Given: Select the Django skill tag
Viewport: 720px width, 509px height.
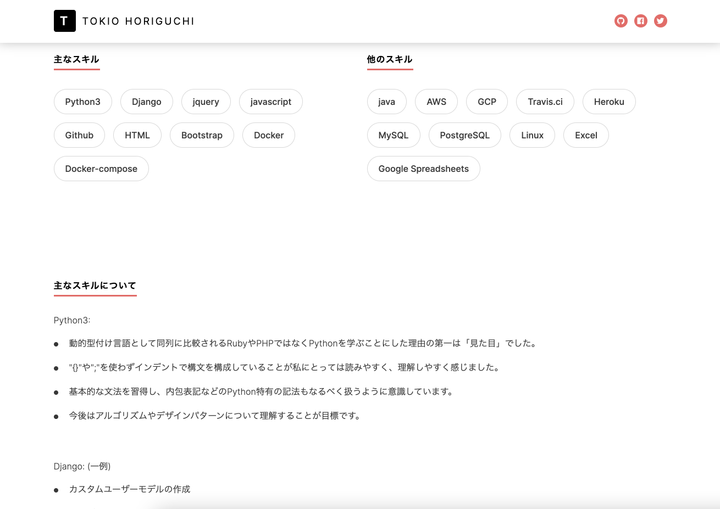Looking at the screenshot, I should click(146, 102).
